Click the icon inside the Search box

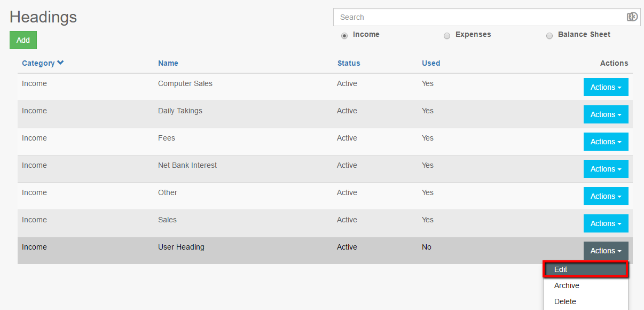coord(632,17)
